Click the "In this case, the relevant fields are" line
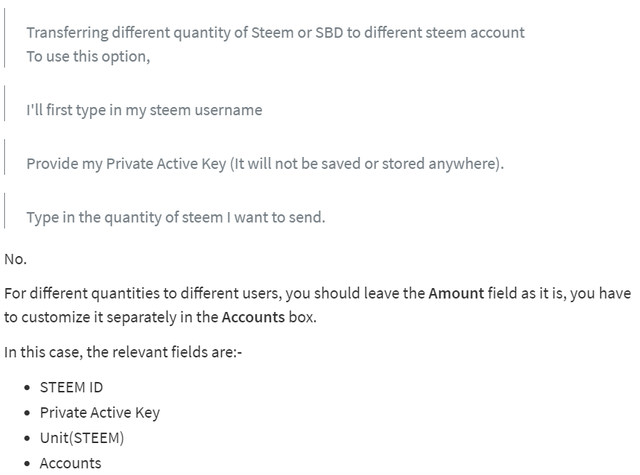The height and width of the screenshot is (475, 640). [x=123, y=352]
